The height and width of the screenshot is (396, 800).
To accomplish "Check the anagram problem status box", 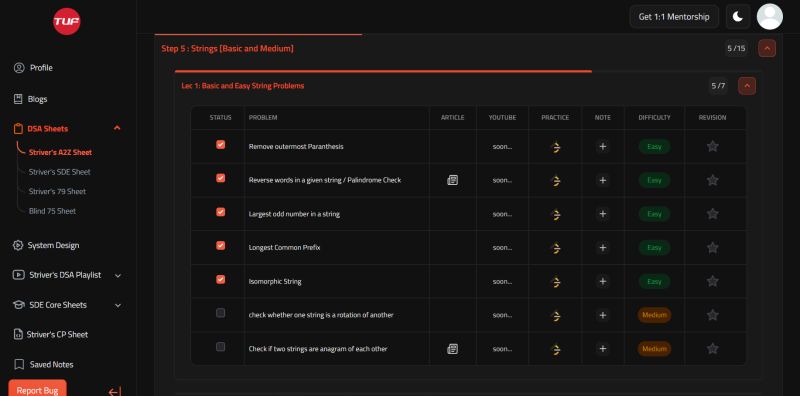I will coord(220,347).
